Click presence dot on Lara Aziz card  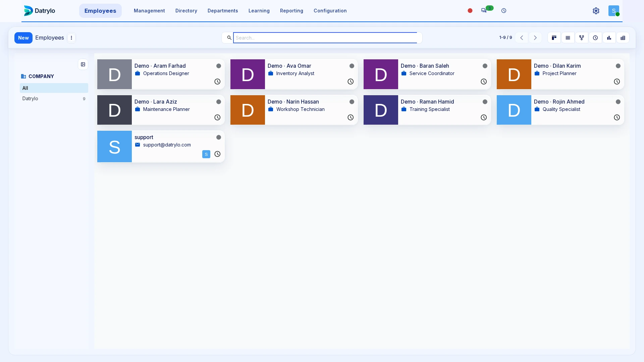[219, 102]
